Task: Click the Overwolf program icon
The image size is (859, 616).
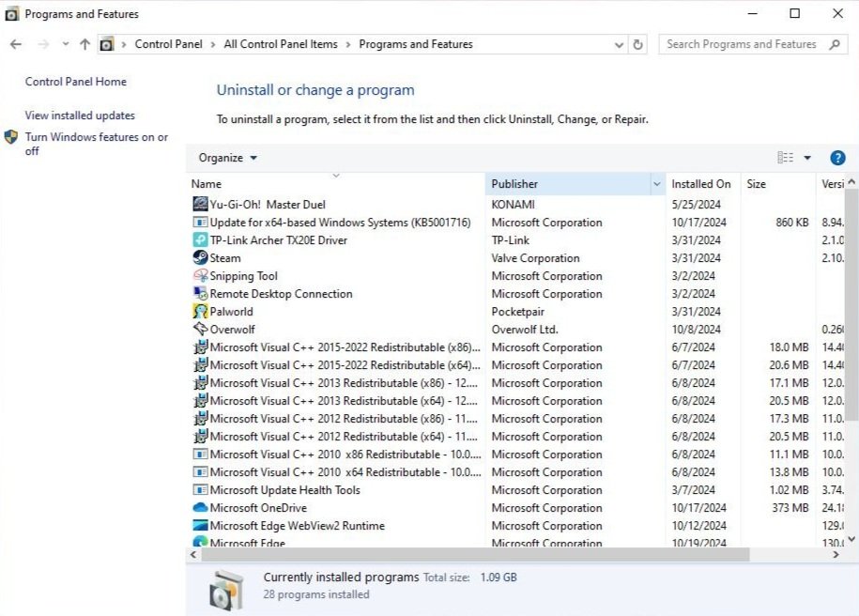Action: [x=201, y=329]
